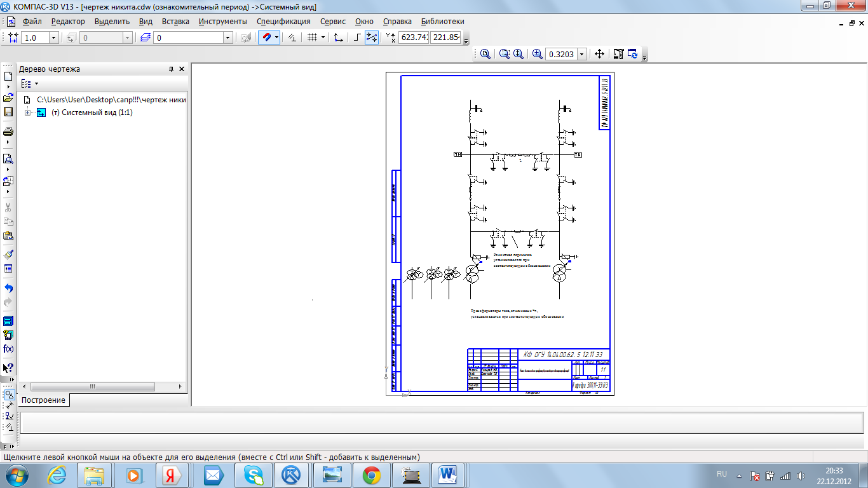Viewport: 868px width, 488px height.
Task: Click the X coordinate field 623.74
Action: click(413, 37)
